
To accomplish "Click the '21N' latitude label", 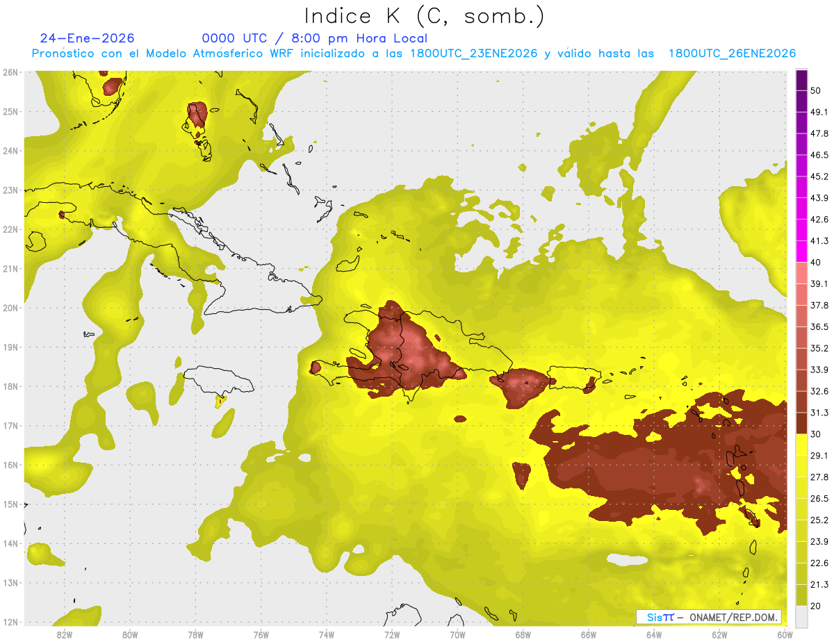I will coord(10,269).
